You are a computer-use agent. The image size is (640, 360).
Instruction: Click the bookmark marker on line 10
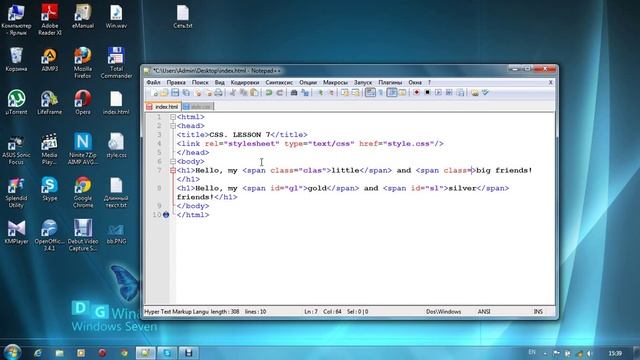coord(166,215)
